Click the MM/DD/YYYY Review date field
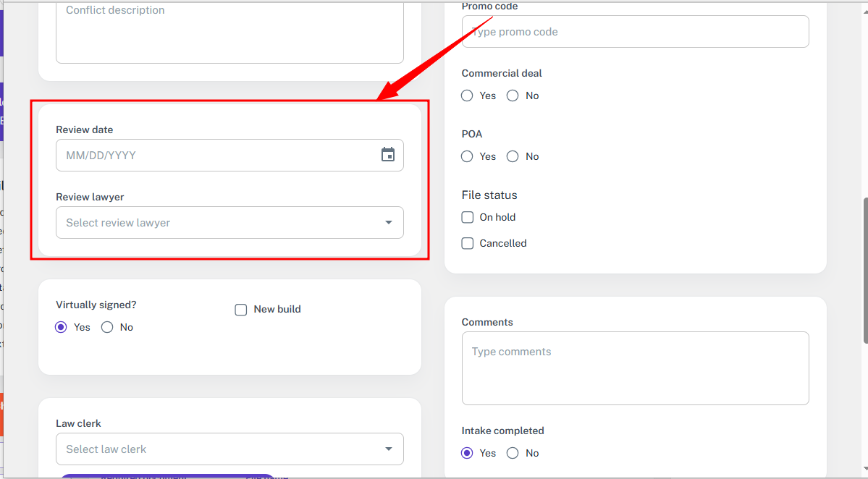 coord(217,156)
